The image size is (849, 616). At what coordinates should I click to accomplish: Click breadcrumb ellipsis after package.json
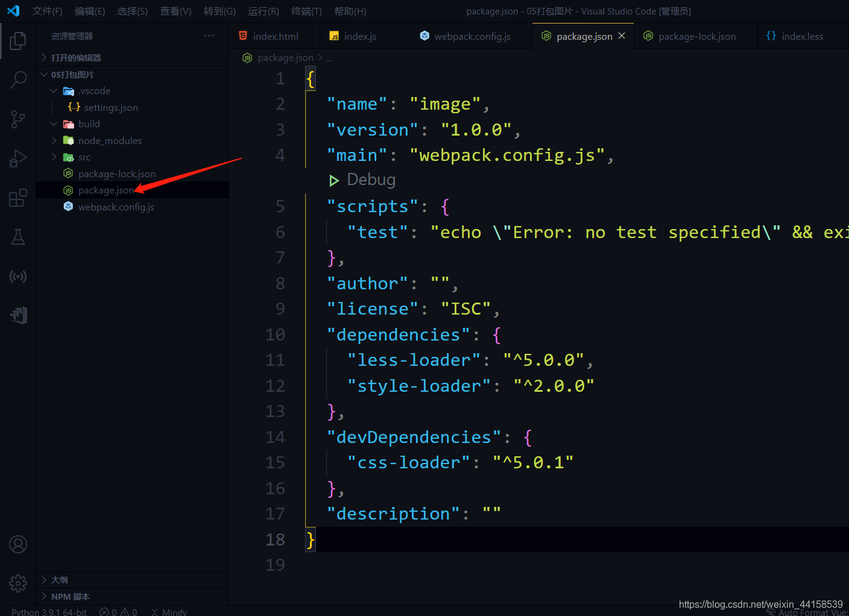[x=329, y=58]
